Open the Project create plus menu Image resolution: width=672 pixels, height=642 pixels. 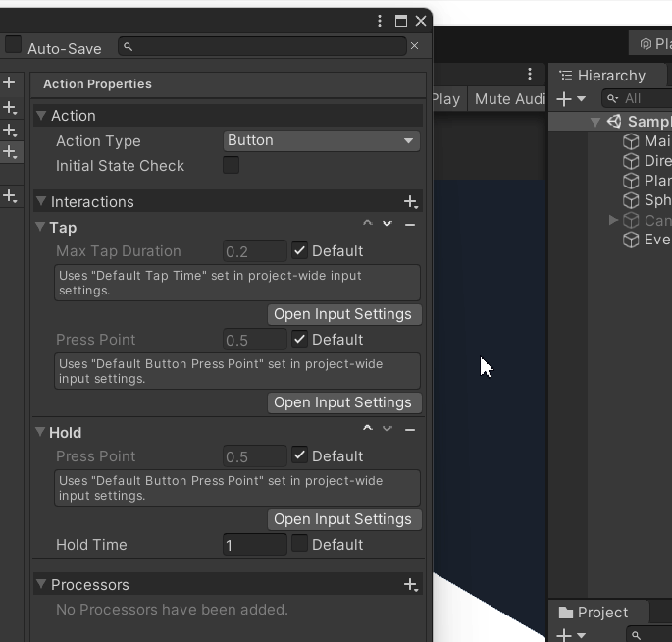(564, 635)
